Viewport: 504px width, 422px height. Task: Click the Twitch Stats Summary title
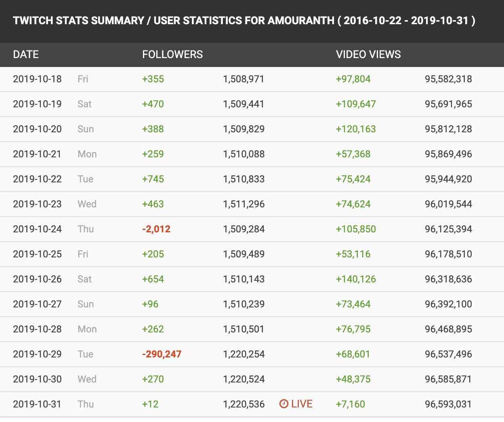click(244, 21)
